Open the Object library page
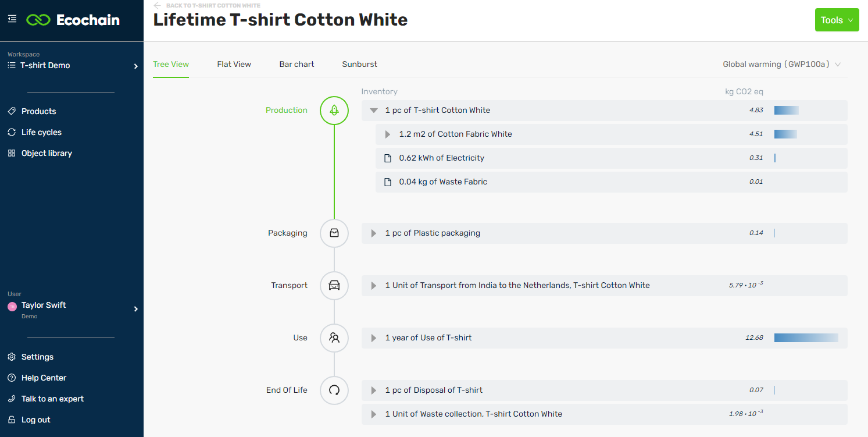The height and width of the screenshot is (437, 868). coord(47,154)
